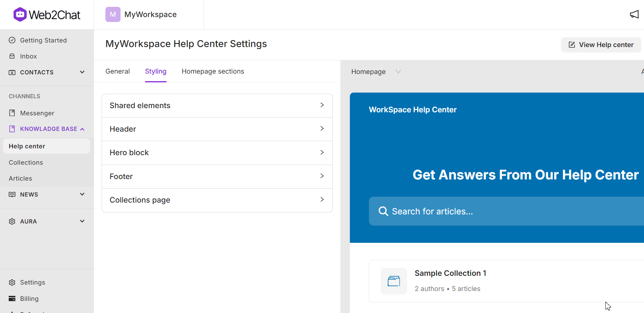
Task: Click Get Answers From Our Help Center heading
Action: 526,175
